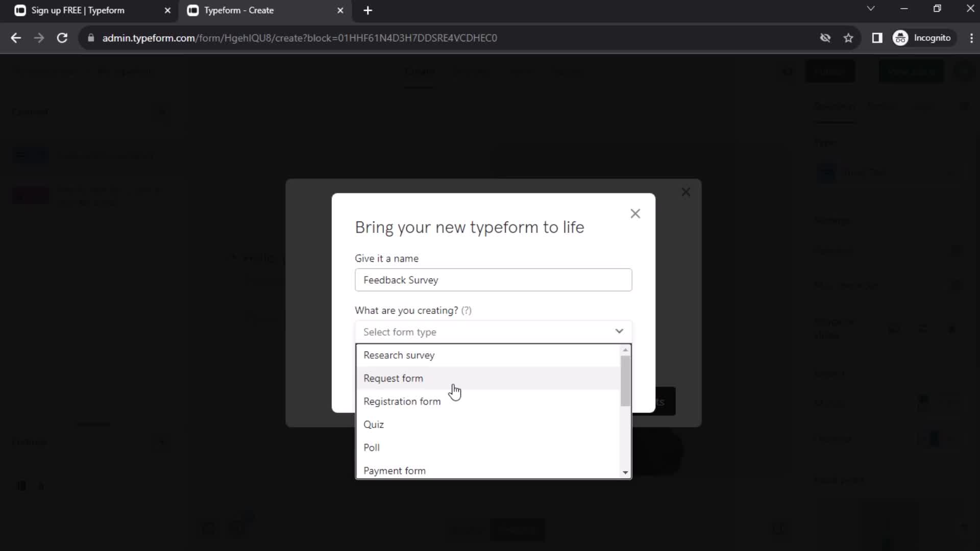Select 'Quiz' from the form type list

point(374,424)
